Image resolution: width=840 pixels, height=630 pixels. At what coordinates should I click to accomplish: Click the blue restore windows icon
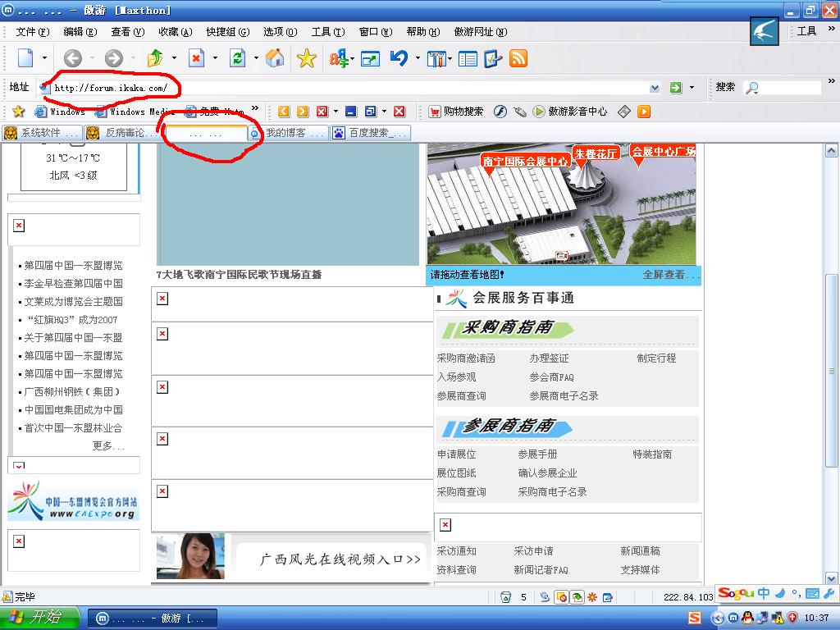(370, 112)
